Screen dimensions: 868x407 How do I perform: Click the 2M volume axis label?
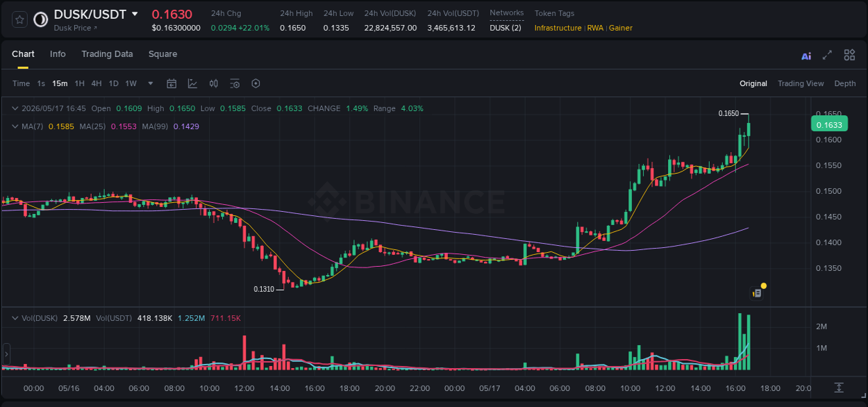[x=821, y=326]
